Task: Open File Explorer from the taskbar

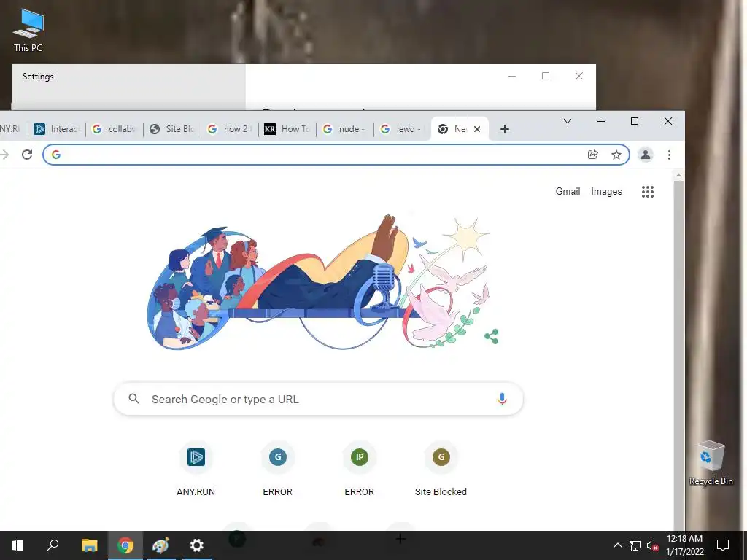Action: pos(89,545)
